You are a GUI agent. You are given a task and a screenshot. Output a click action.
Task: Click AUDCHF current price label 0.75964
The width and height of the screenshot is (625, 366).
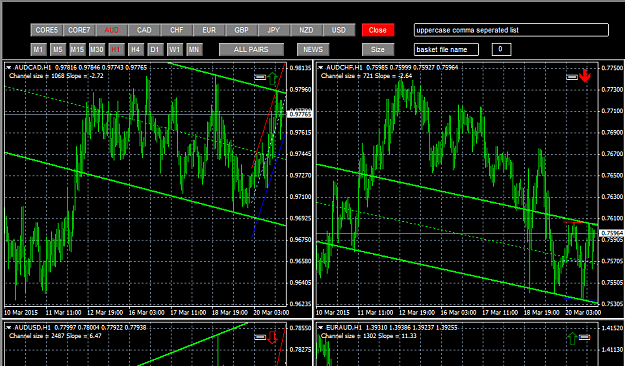612,233
